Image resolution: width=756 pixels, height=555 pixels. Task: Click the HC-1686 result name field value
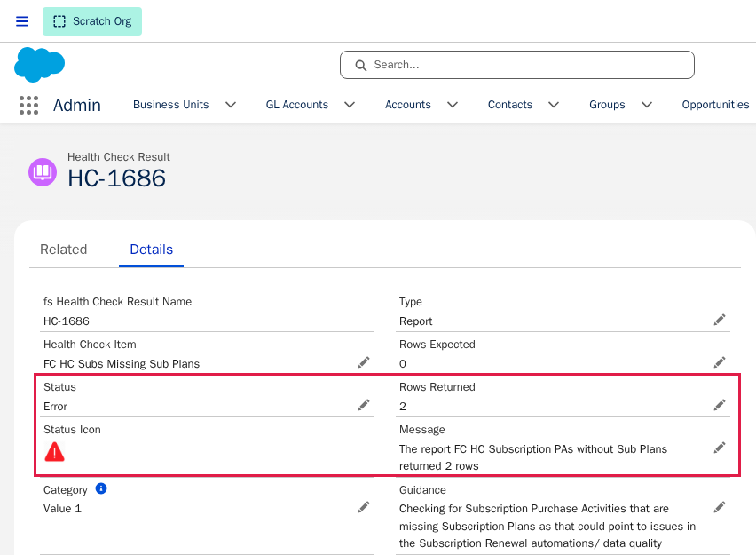[66, 321]
